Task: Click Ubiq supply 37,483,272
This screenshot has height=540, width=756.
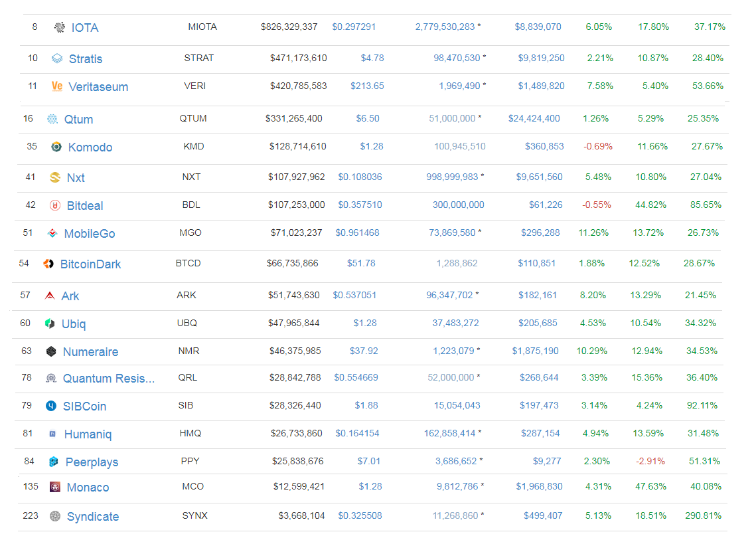Action: [x=455, y=323]
